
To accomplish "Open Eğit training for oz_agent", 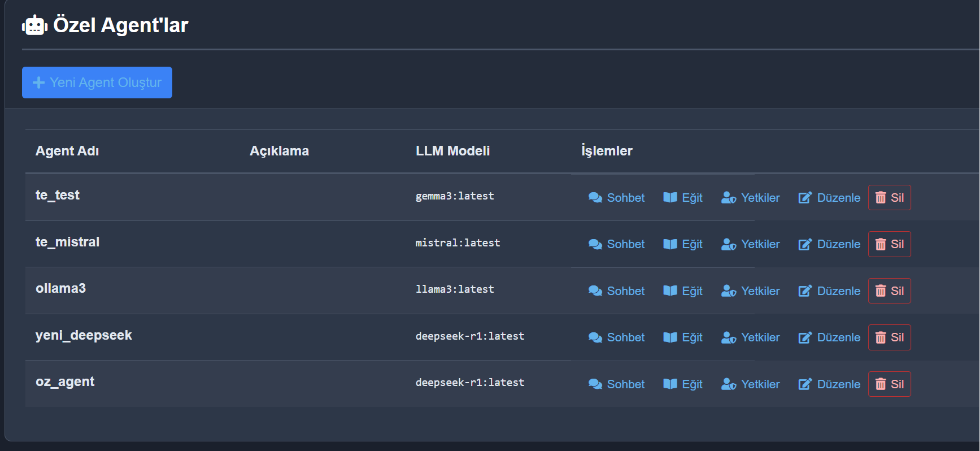I will [x=682, y=384].
